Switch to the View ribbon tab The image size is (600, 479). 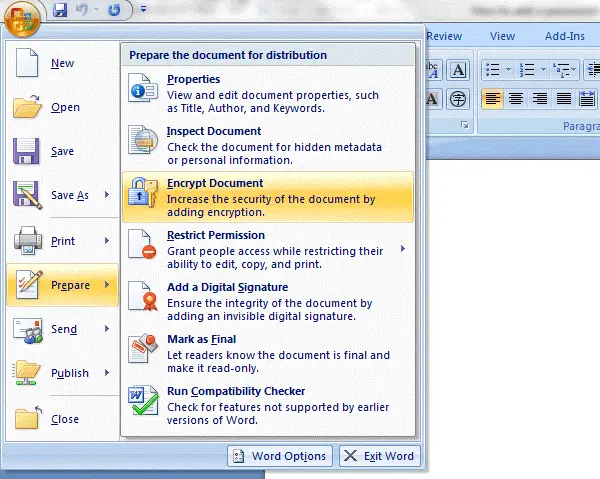pos(502,36)
